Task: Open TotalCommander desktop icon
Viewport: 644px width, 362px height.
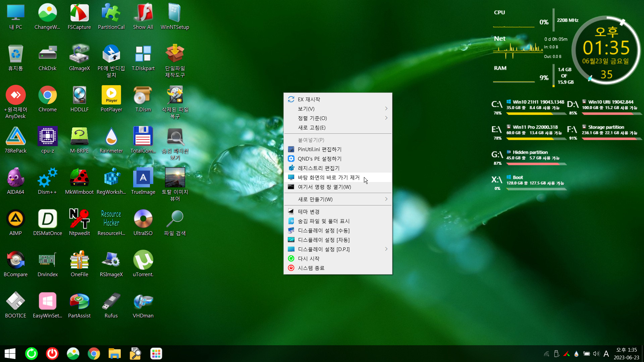Action: pos(143,140)
